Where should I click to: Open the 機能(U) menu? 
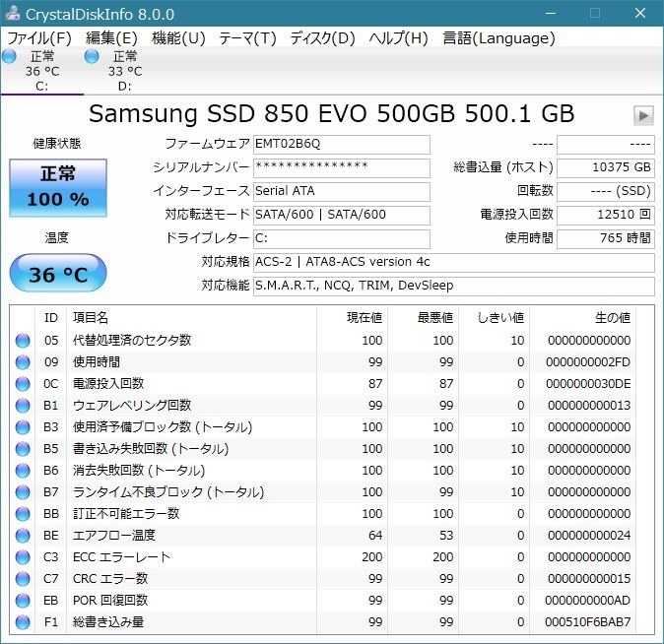[x=178, y=38]
